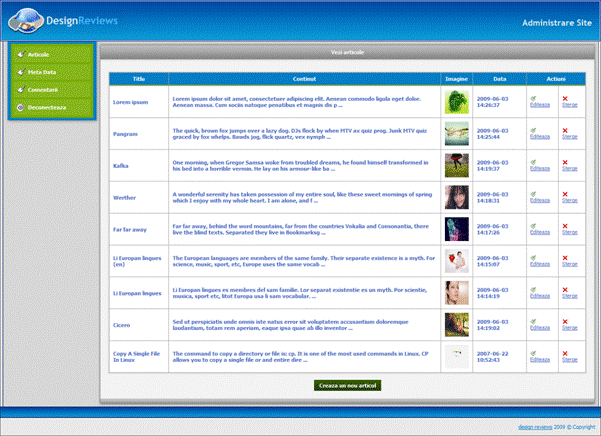Image resolution: width=601 pixels, height=436 pixels.
Task: Click the red delete X for Cicero
Action: [565, 321]
